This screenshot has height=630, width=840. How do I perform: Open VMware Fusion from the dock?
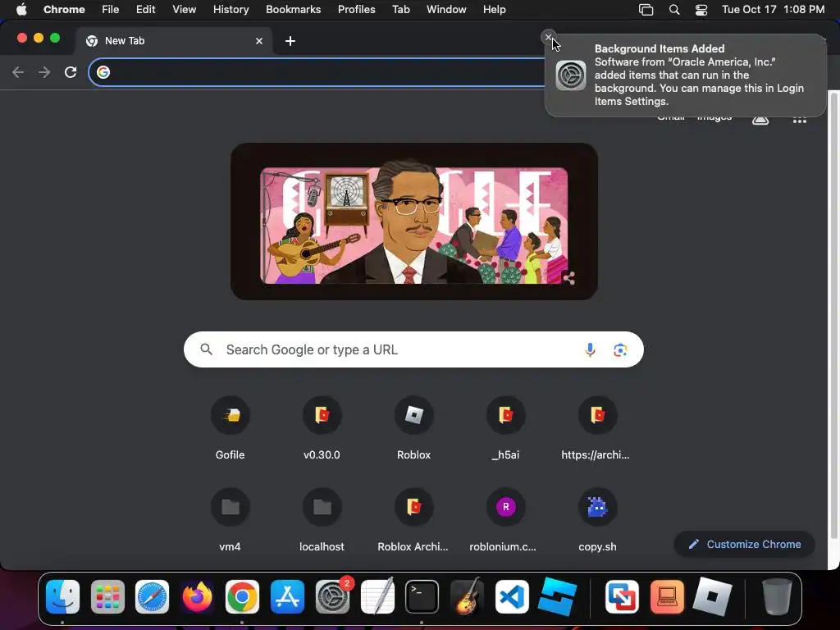(622, 597)
